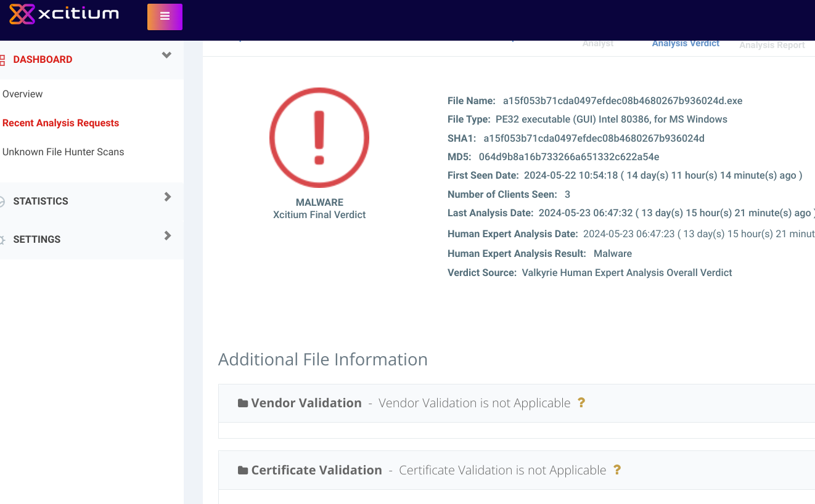Click 'Certificate Validation is not Applicable' text
815x504 pixels.
[x=503, y=471]
